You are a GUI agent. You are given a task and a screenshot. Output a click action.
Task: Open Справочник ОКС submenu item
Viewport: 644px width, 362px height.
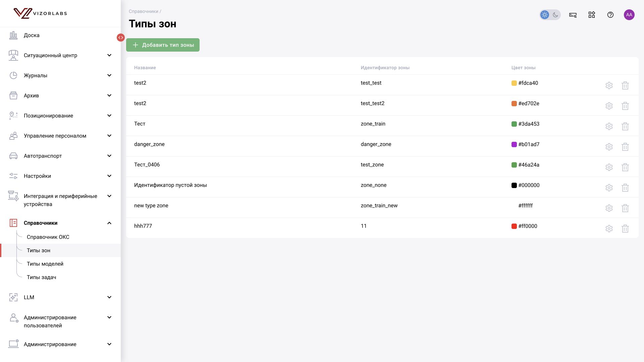tap(48, 237)
